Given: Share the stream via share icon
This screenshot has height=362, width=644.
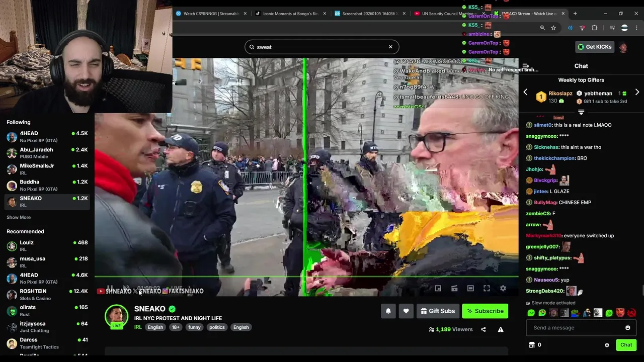Looking at the screenshot, I should click(x=483, y=329).
